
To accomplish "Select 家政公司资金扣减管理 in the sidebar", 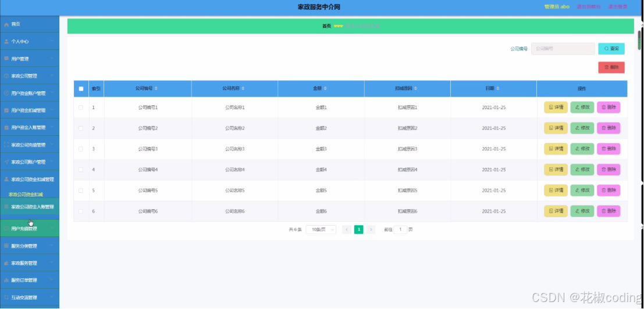I will click(30, 179).
